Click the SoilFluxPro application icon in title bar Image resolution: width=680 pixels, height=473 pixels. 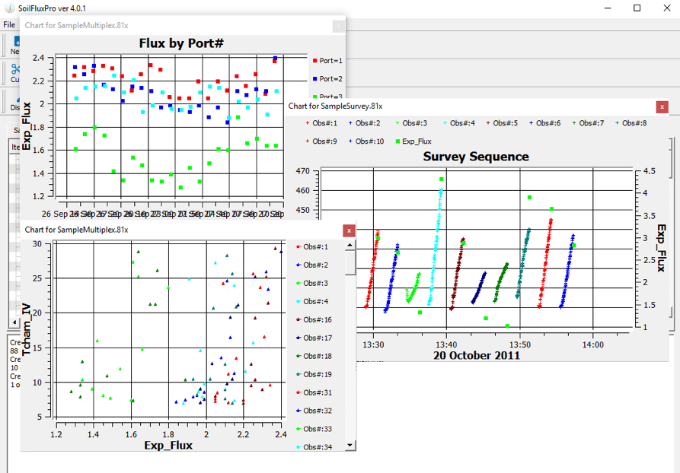(x=8, y=7)
